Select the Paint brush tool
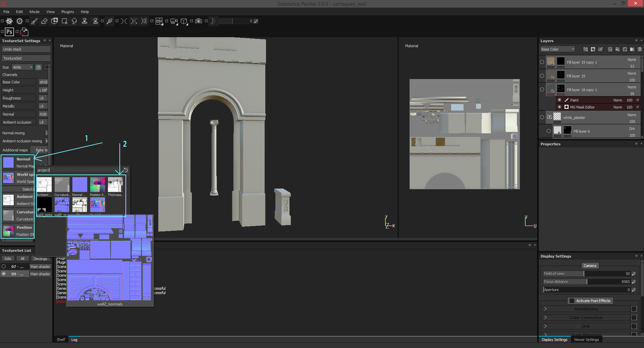The height and width of the screenshot is (348, 644). [34, 21]
